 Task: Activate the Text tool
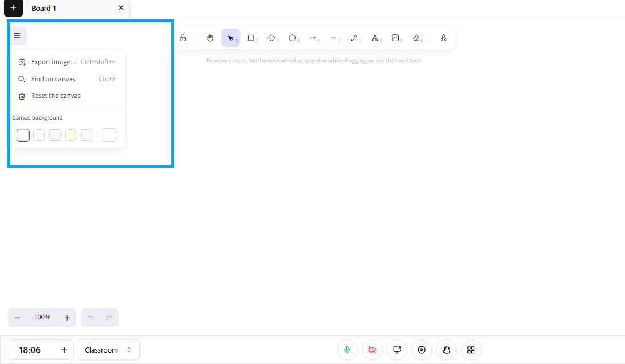[x=375, y=38]
